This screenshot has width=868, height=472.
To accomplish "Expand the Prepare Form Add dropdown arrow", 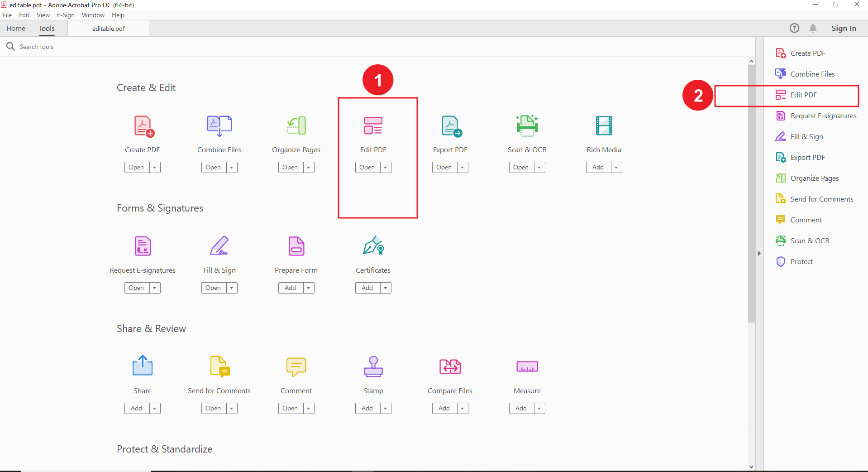I will pyautogui.click(x=309, y=288).
